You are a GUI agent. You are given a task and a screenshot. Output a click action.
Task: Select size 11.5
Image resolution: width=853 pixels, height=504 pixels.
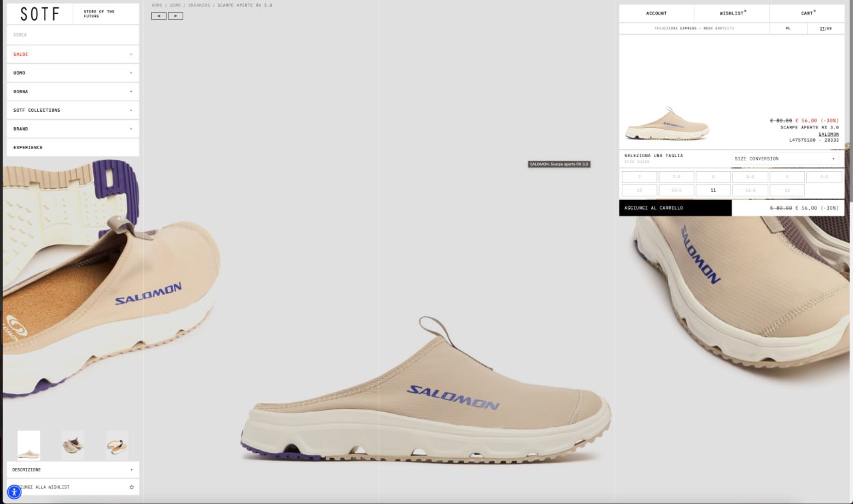(750, 190)
